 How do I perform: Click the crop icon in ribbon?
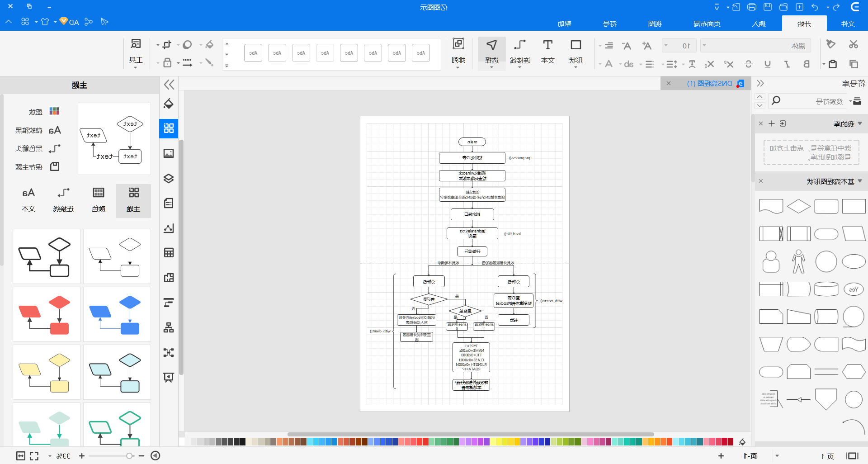click(x=167, y=44)
